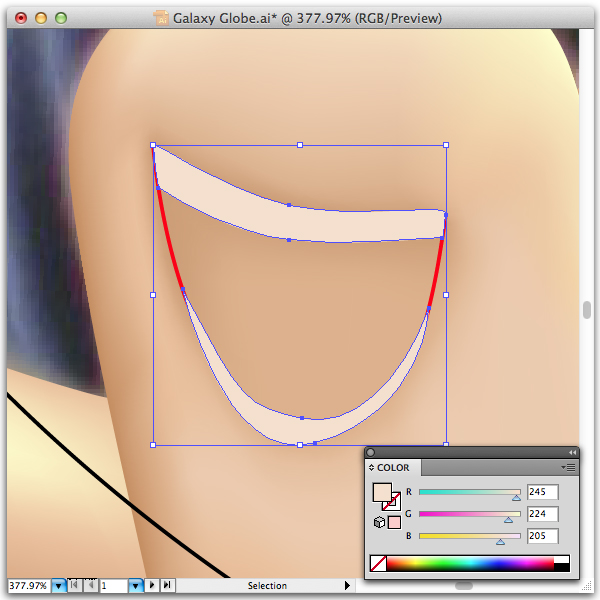Open the Color panel options menu
Viewport: 600px width, 600px height.
click(x=568, y=467)
